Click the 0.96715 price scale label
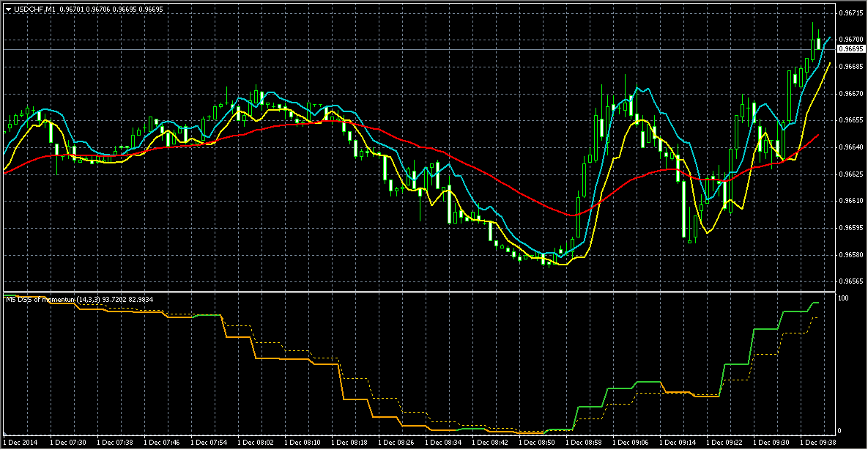Viewport: 868px width, 450px height. point(850,12)
